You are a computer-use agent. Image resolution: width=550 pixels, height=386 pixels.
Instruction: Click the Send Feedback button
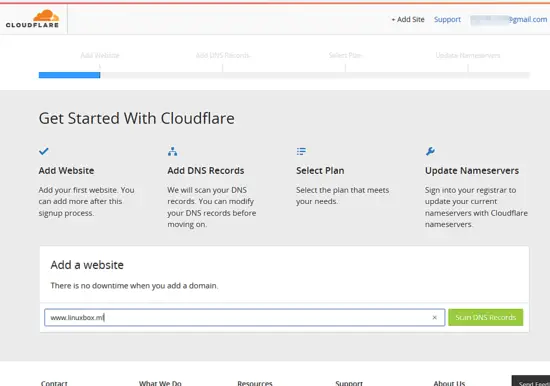coord(531,381)
